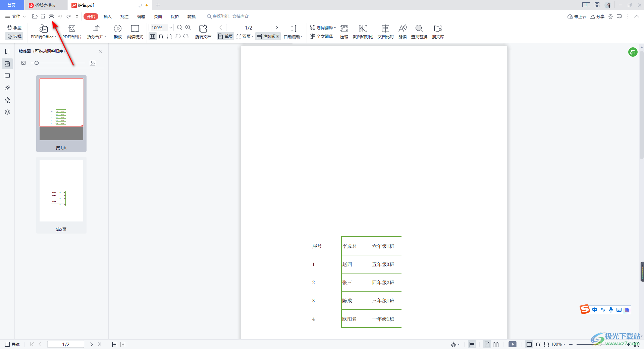Collapse the ribbon with chevron
Viewport: 644px width, 349px height.
(x=636, y=16)
